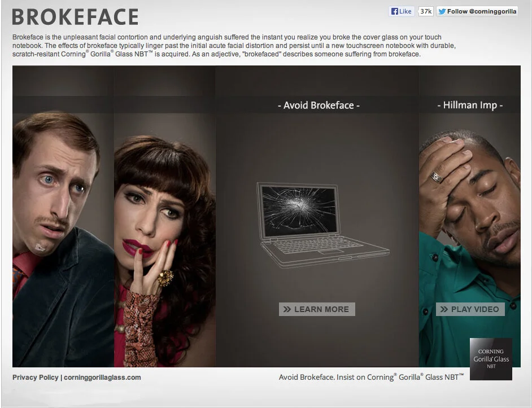Screen dimensions: 532x408
Task: Select the man with mustache panel
Action: (63, 216)
